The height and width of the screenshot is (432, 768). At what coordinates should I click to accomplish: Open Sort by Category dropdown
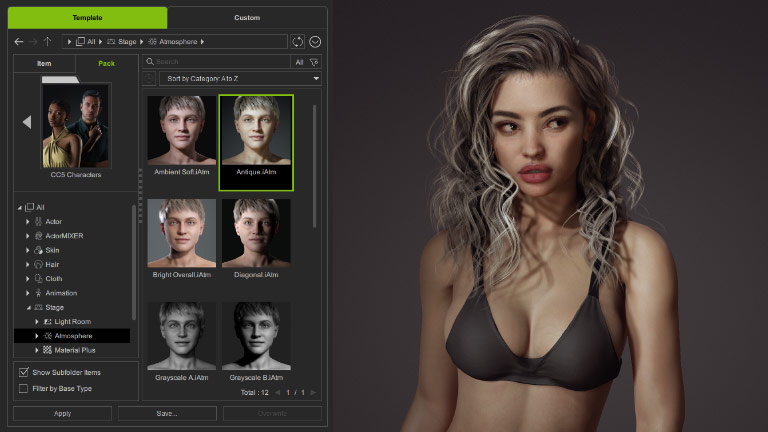(x=240, y=78)
